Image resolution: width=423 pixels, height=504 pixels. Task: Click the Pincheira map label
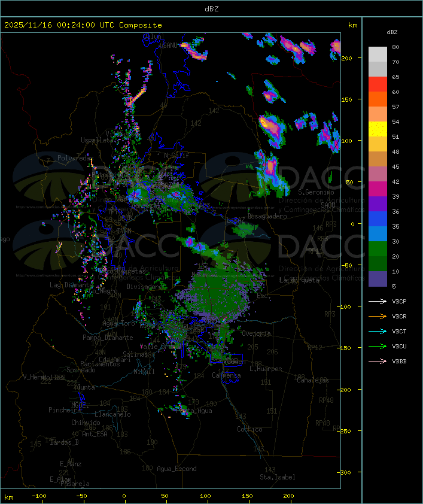click(x=65, y=410)
